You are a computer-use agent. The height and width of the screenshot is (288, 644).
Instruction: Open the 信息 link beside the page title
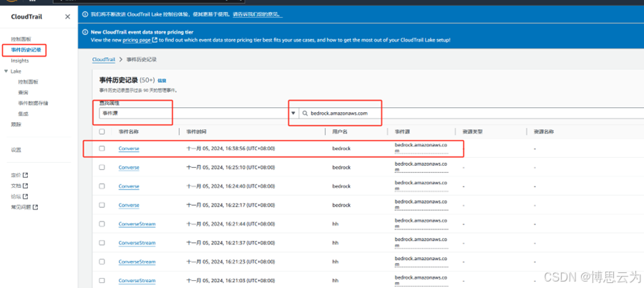[x=162, y=81]
